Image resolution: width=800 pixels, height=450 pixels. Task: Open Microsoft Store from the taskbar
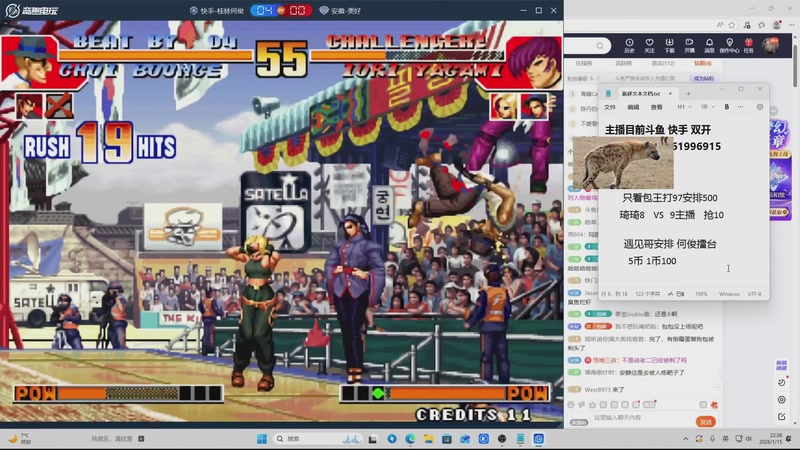[x=447, y=439]
